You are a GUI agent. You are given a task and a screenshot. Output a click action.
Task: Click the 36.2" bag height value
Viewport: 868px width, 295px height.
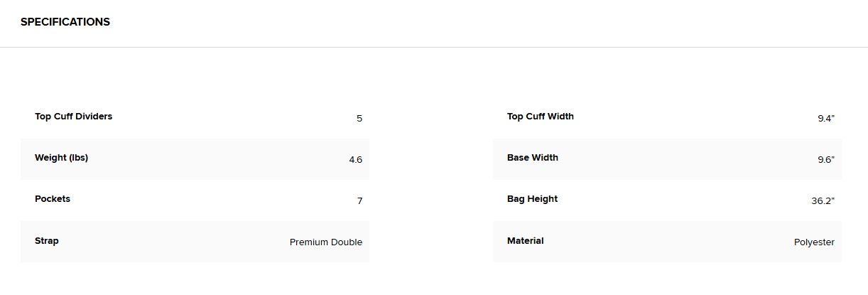(x=823, y=201)
